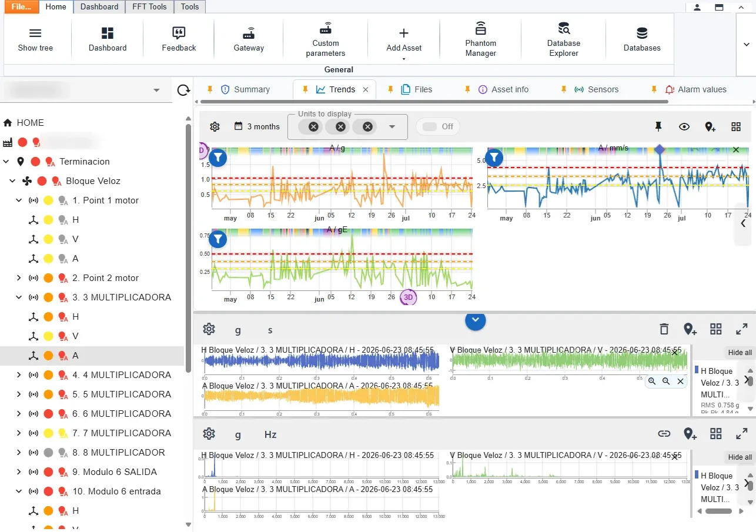Screen dimensions: 756x532
Task: Click the 3 months date range button
Action: coord(257,126)
